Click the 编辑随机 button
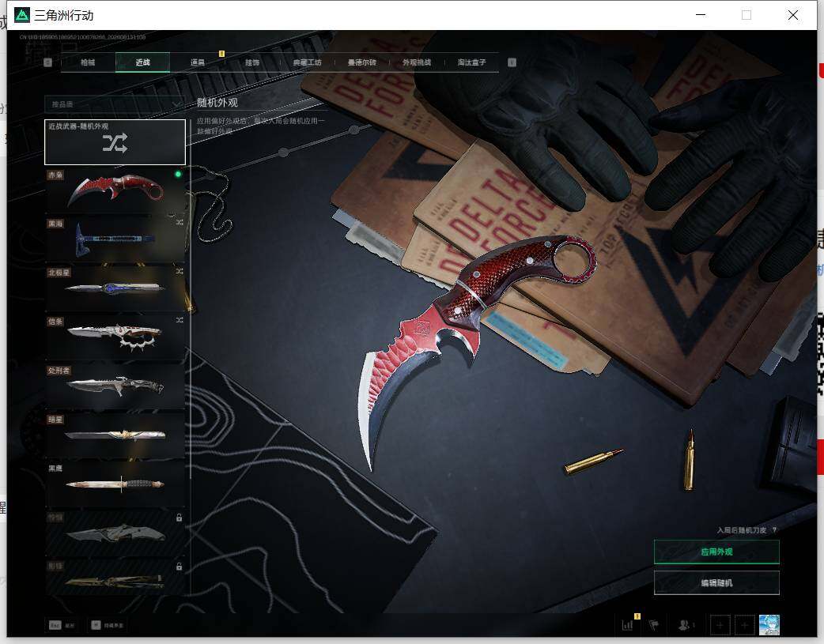This screenshot has height=644, width=824. (x=716, y=582)
